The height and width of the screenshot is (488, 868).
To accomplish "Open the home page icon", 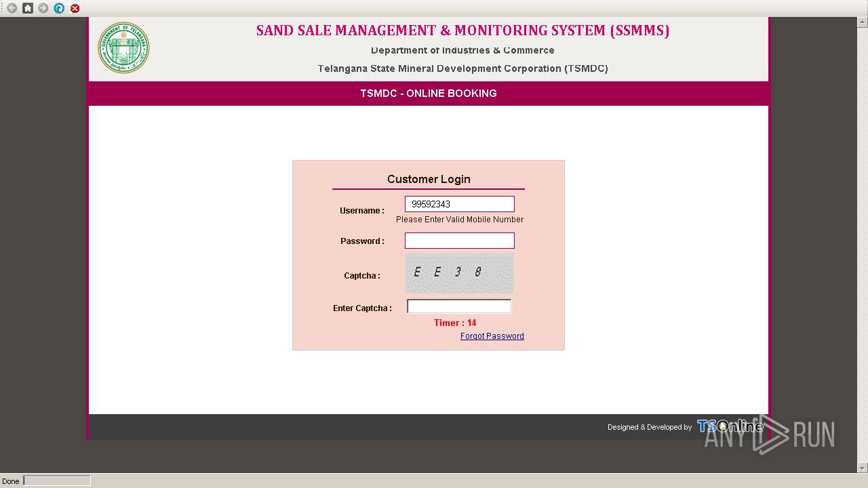I will pyautogui.click(x=28, y=8).
